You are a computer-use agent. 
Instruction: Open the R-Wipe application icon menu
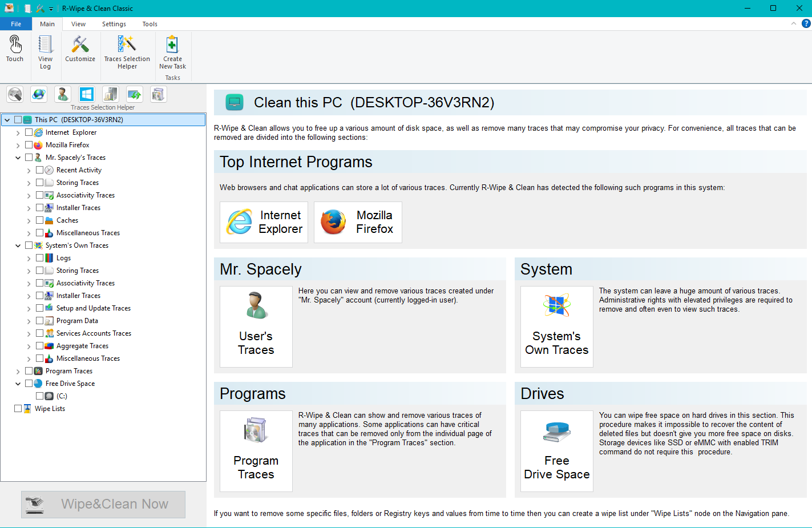[x=9, y=9]
